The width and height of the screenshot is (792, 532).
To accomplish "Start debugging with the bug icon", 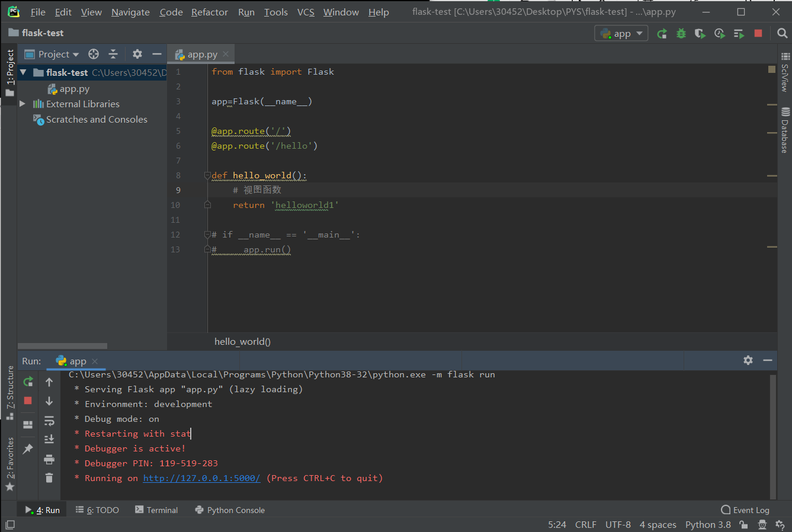I will point(681,34).
